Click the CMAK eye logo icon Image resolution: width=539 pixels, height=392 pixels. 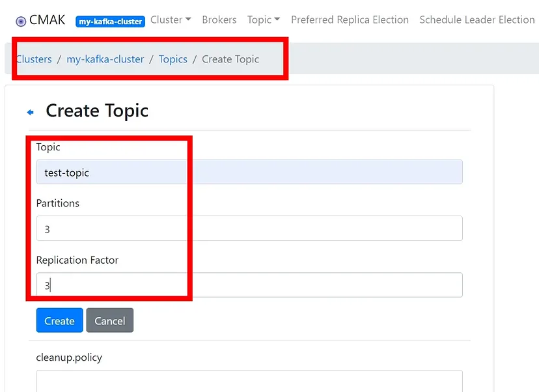point(21,21)
